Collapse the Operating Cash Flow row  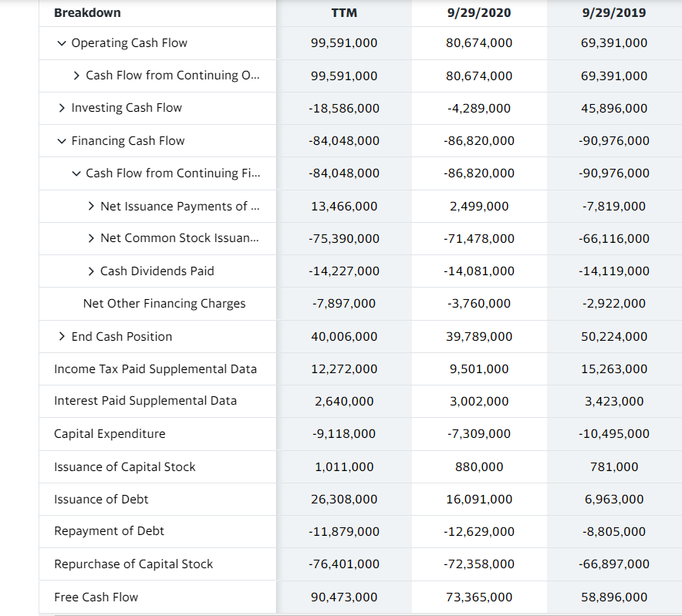point(60,43)
